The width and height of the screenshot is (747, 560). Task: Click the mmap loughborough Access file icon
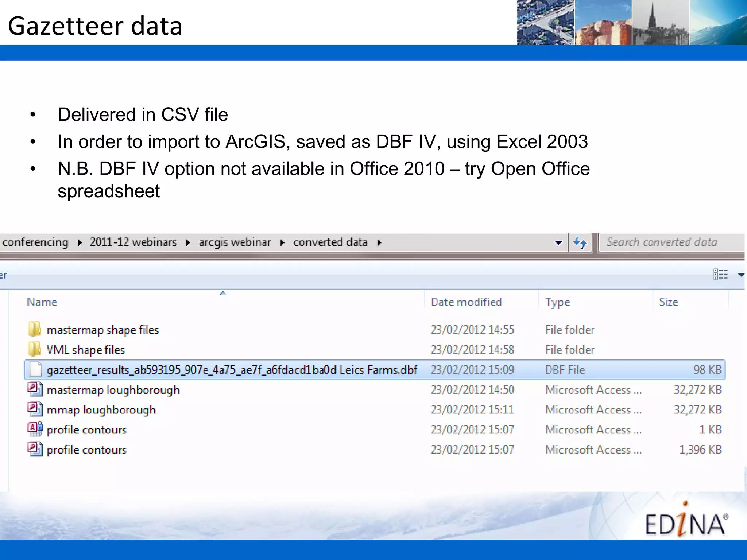(x=35, y=409)
